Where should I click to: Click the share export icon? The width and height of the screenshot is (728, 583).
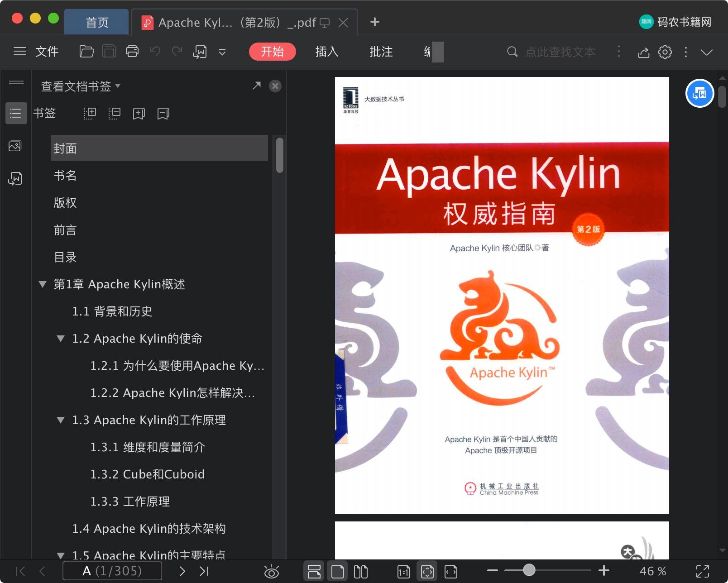[643, 52]
